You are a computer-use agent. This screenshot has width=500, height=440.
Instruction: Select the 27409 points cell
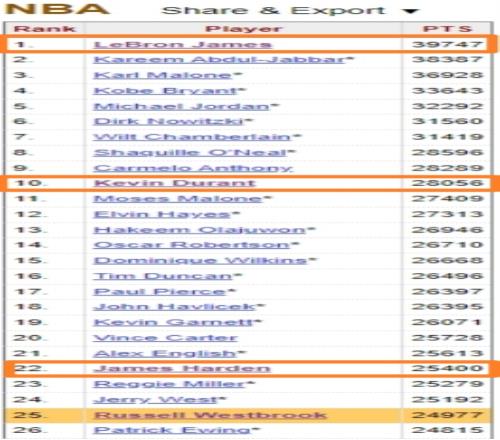click(447, 199)
